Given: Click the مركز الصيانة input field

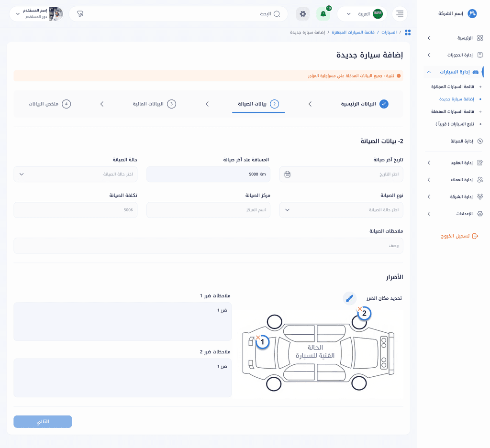Looking at the screenshot, I should pos(208,210).
